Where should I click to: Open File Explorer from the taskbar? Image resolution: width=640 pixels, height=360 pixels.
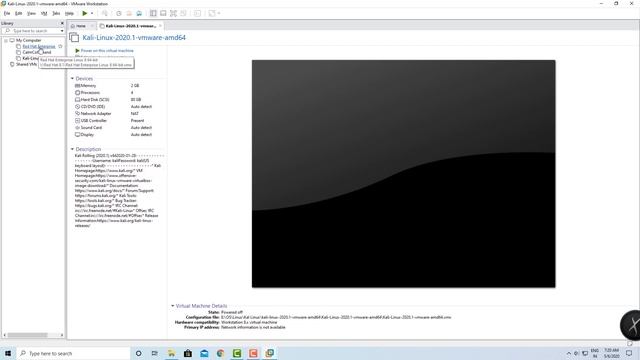171,353
